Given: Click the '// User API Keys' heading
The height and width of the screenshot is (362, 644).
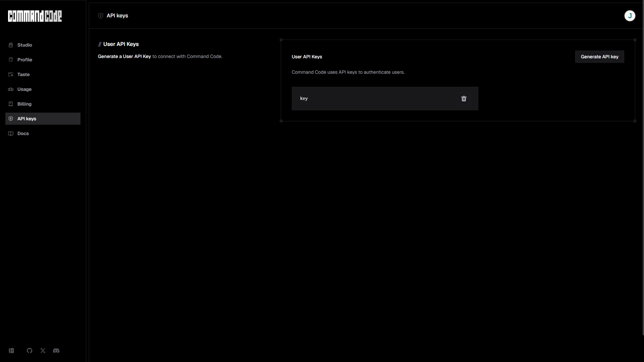Looking at the screenshot, I should [x=118, y=44].
